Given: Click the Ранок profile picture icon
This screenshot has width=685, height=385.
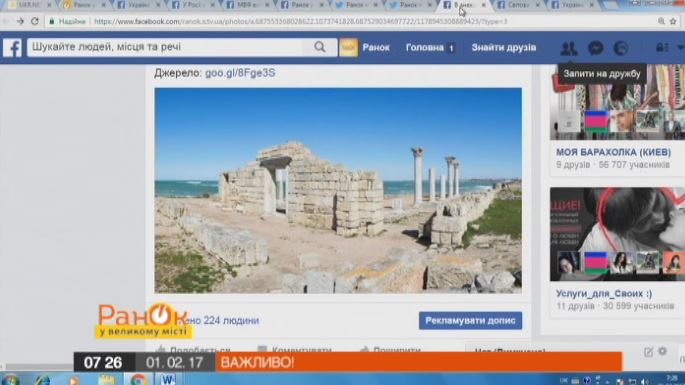Looking at the screenshot, I should point(348,47).
